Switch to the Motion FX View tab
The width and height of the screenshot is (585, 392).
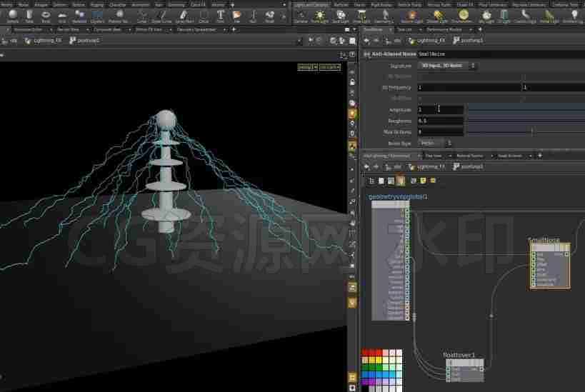click(149, 29)
